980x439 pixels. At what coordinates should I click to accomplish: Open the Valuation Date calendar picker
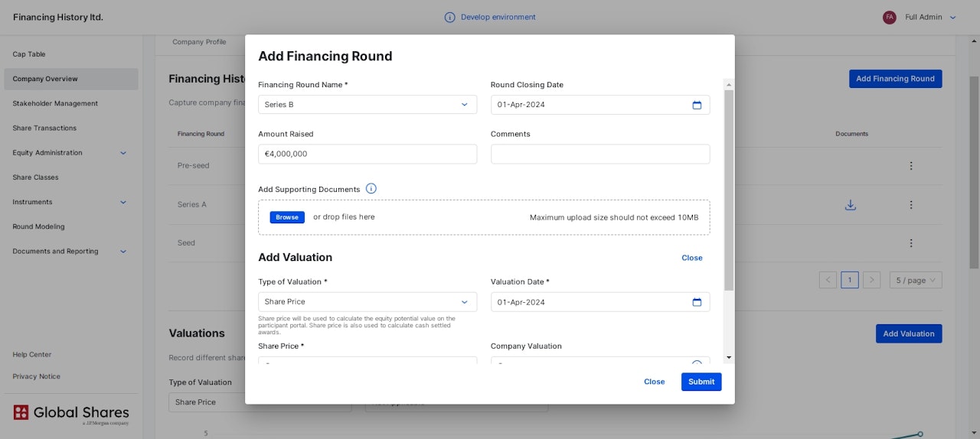coord(697,302)
